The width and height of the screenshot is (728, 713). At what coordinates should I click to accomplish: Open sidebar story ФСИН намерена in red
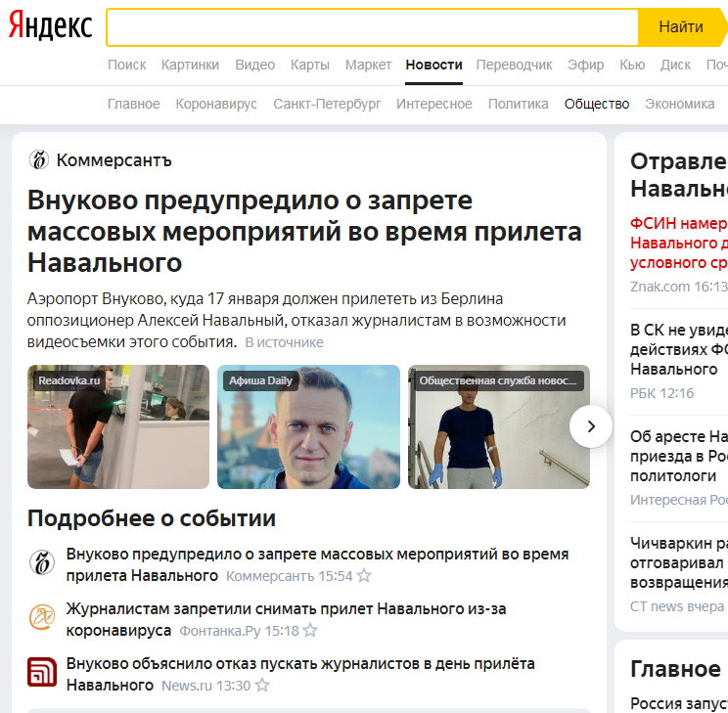click(679, 243)
